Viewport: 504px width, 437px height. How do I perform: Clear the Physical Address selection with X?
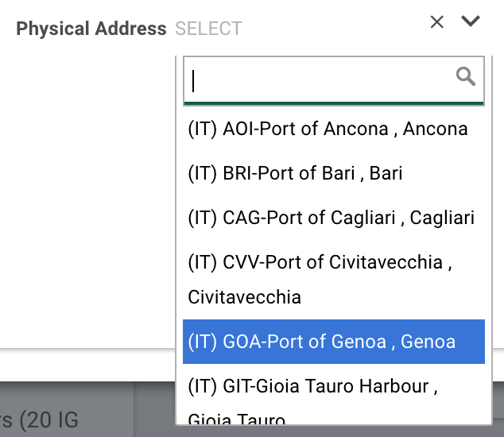(x=436, y=22)
